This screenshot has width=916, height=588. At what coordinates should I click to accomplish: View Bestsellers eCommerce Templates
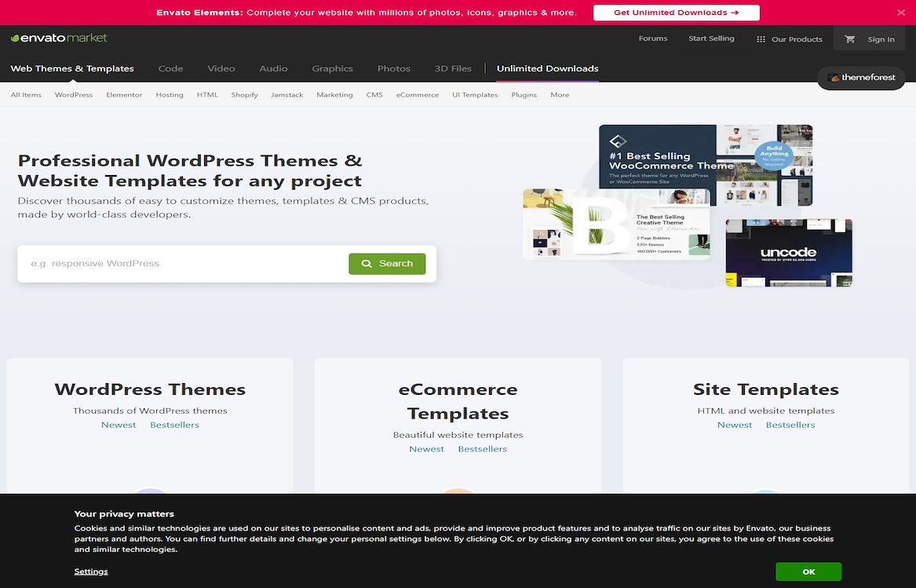[x=482, y=449]
